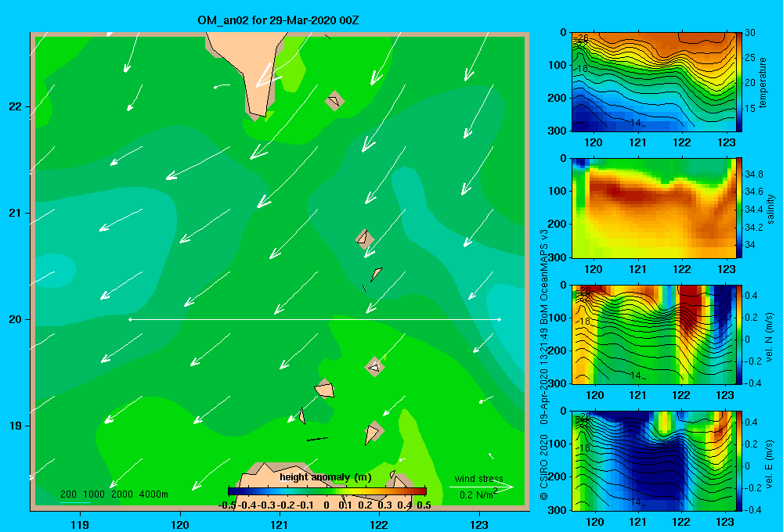Click the white transect line along 20°N
The width and height of the screenshot is (783, 532).
tap(315, 319)
